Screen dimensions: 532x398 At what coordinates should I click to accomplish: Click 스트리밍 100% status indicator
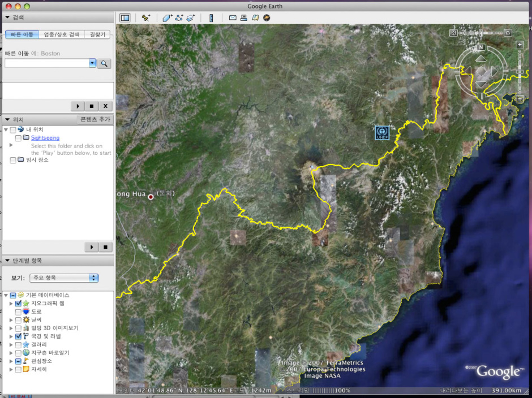pyautogui.click(x=319, y=391)
